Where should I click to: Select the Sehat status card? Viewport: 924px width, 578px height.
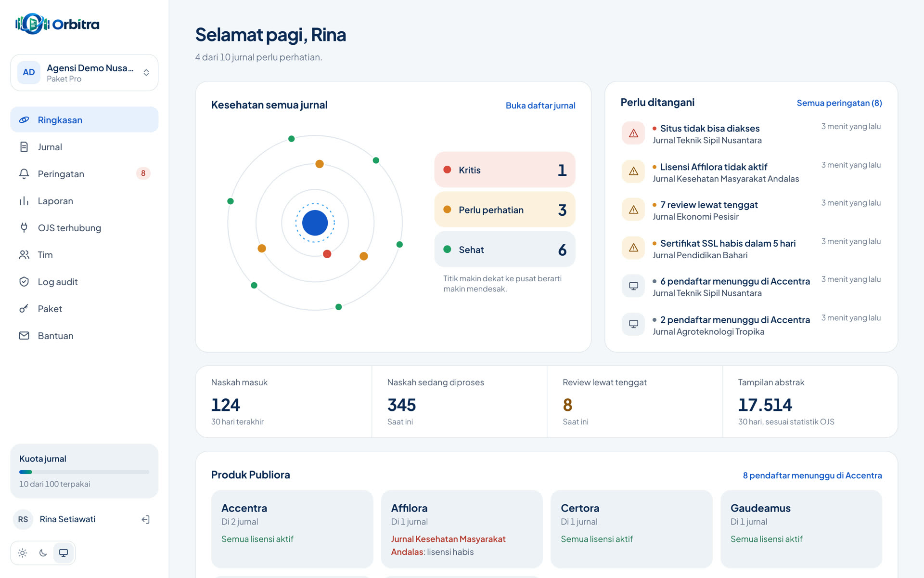pyautogui.click(x=505, y=250)
